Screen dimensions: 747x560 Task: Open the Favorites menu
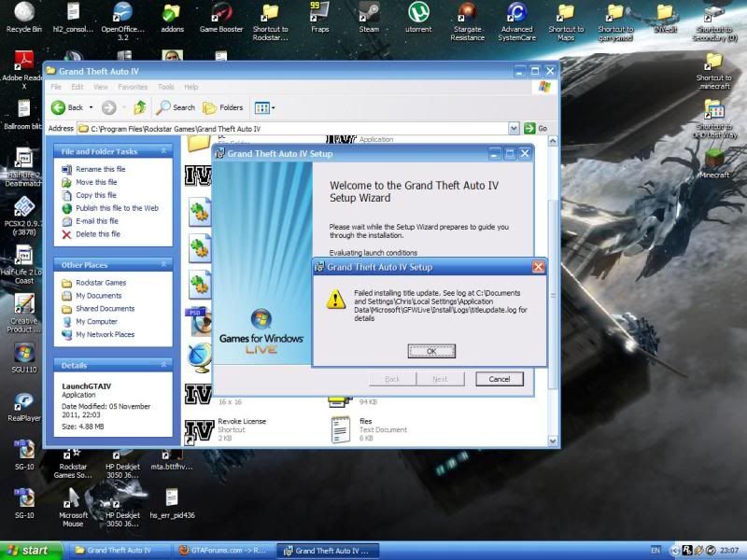(x=132, y=87)
